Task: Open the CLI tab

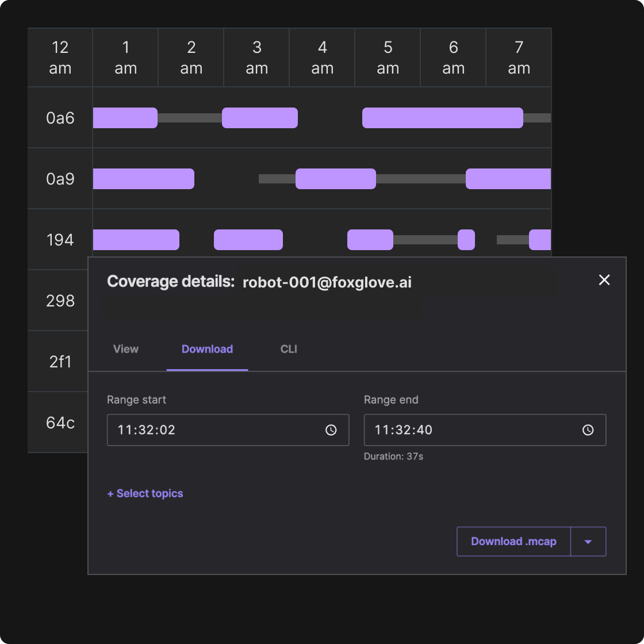Action: [289, 349]
